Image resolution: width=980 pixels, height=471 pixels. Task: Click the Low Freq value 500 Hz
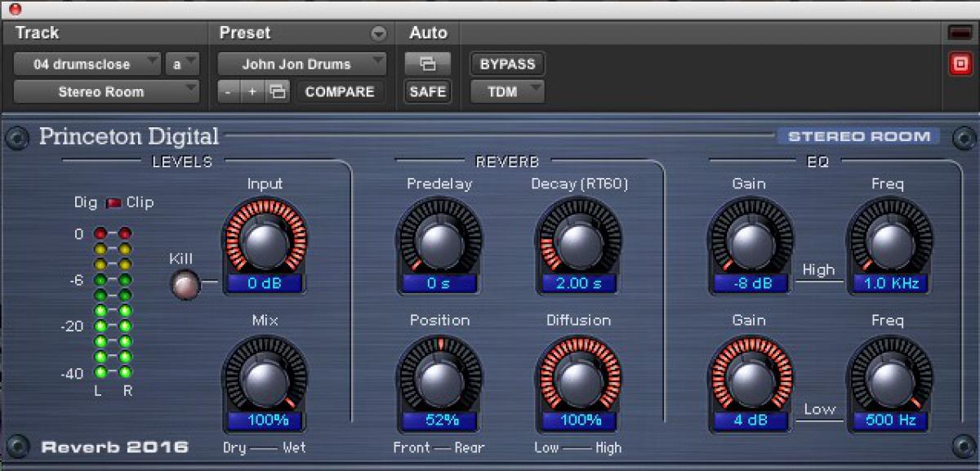(x=890, y=420)
